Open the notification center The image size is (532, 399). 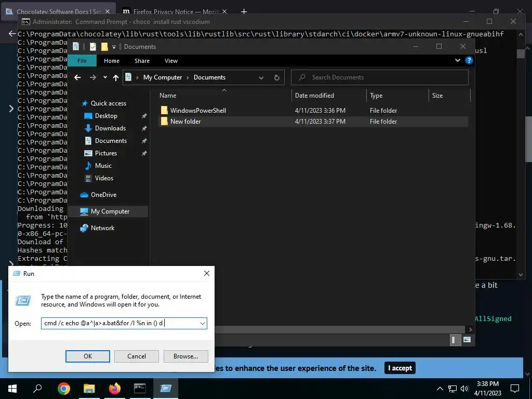[515, 389]
